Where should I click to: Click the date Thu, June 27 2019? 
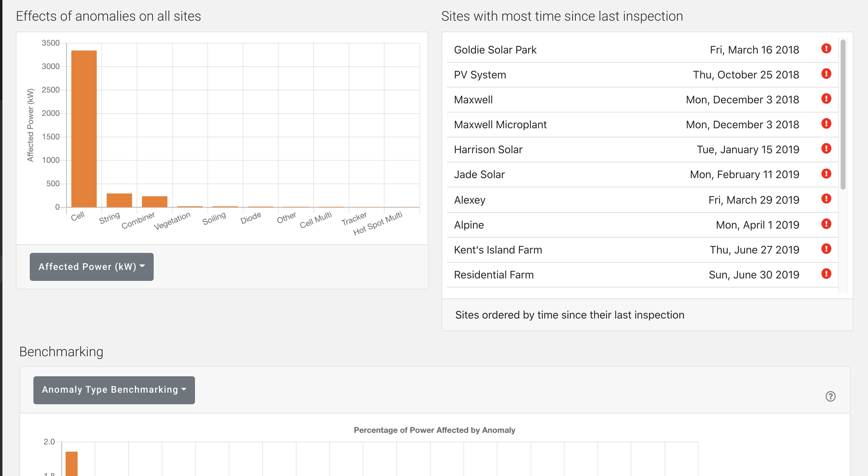point(754,250)
